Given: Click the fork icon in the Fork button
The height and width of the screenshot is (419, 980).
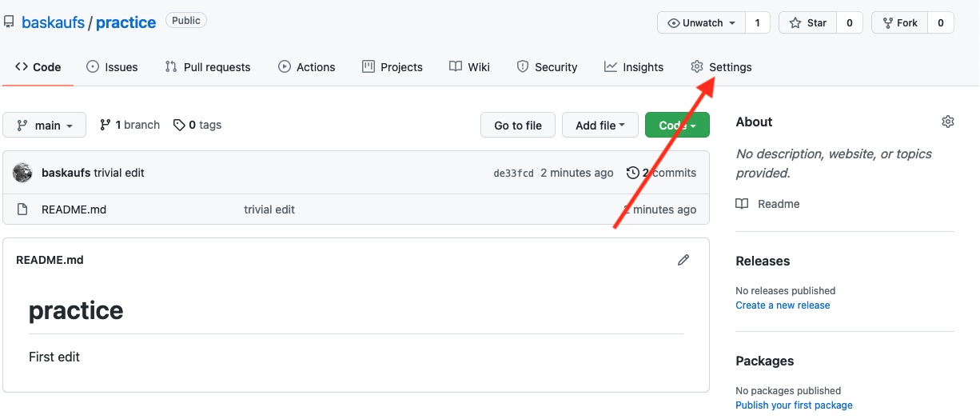Looking at the screenshot, I should click(x=887, y=23).
